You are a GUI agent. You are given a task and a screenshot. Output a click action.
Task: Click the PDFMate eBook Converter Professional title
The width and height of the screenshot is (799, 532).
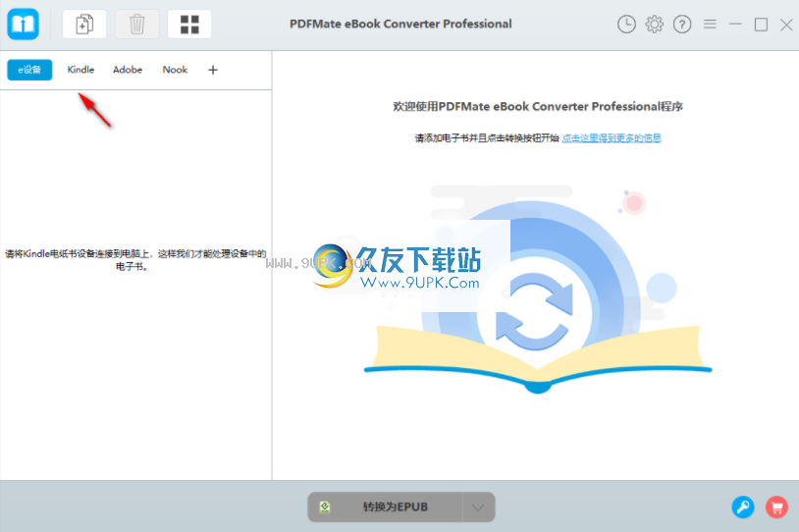click(400, 24)
